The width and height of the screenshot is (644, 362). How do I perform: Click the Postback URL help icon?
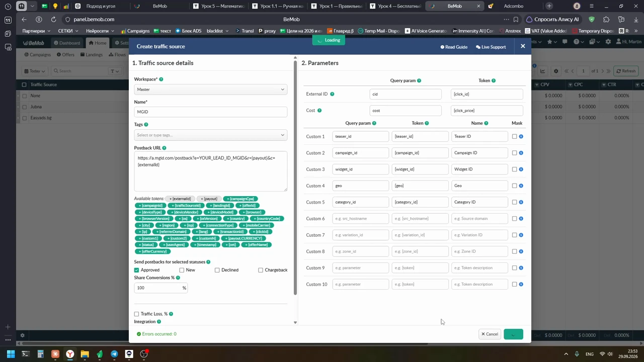pos(164,148)
